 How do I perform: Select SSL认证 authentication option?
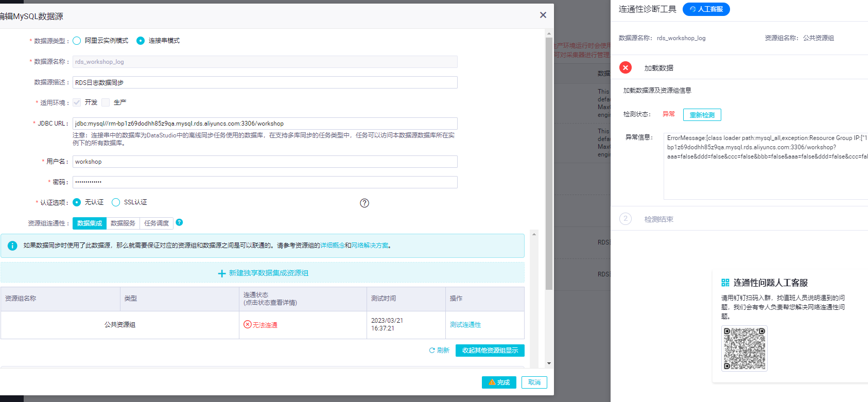pos(116,202)
